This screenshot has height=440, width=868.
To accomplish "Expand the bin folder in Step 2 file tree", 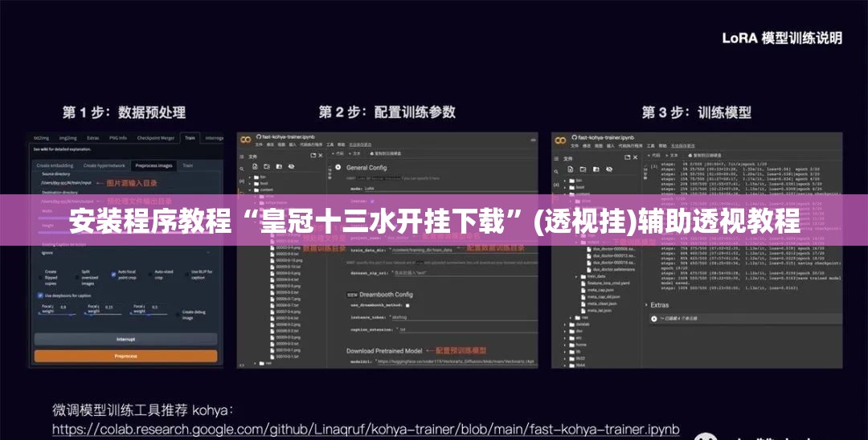I will pos(250,177).
